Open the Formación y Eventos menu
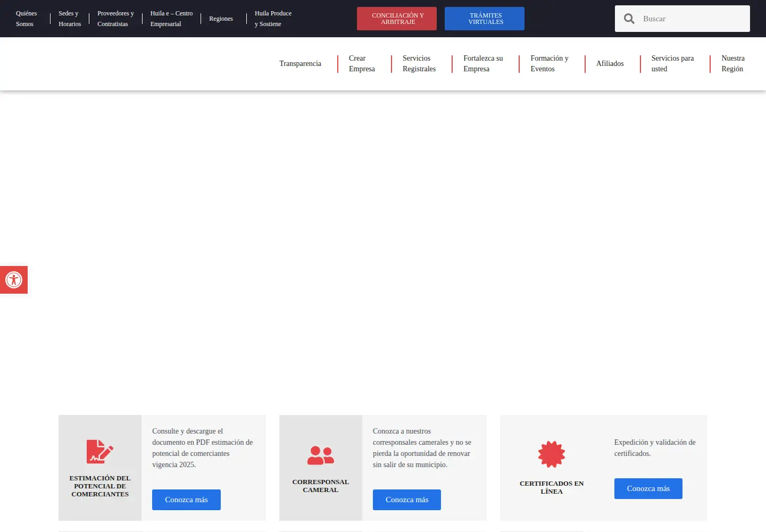Image resolution: width=766 pixels, height=532 pixels. (x=549, y=63)
